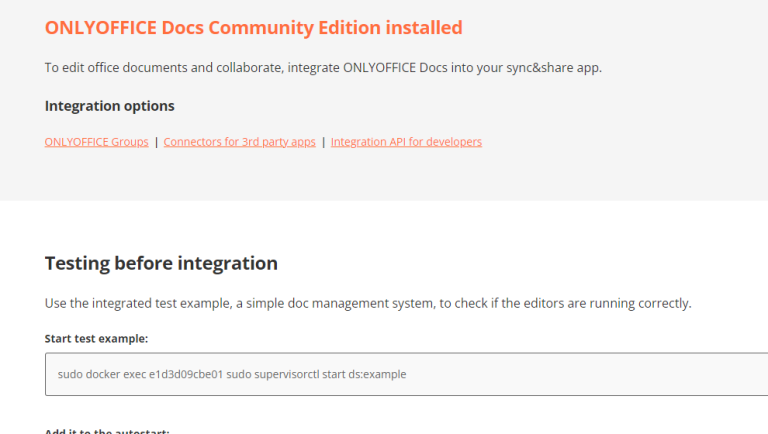Click the sudo docker exec command field
The width and height of the screenshot is (768, 434).
tap(407, 374)
